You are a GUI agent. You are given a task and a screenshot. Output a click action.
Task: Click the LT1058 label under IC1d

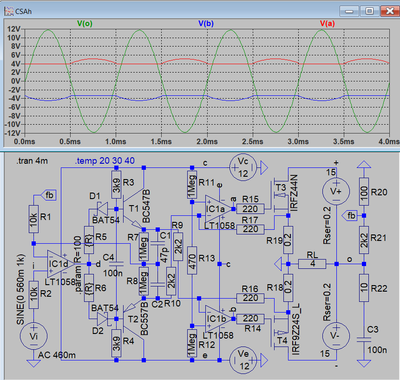[60, 282]
